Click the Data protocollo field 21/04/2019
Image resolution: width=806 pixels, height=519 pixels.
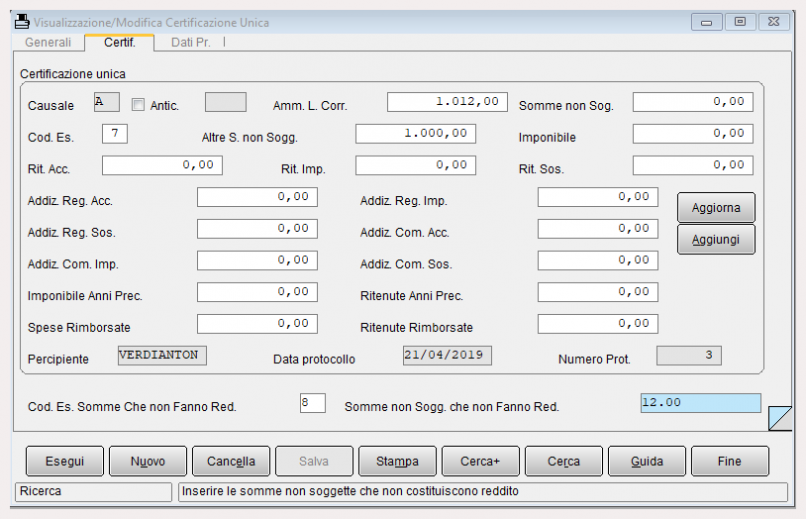pyautogui.click(x=447, y=355)
